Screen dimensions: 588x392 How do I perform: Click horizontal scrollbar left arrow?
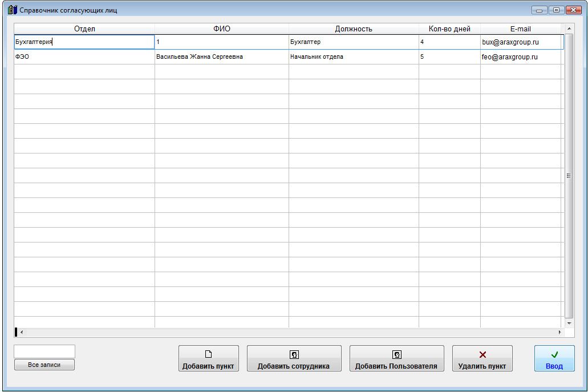22,332
